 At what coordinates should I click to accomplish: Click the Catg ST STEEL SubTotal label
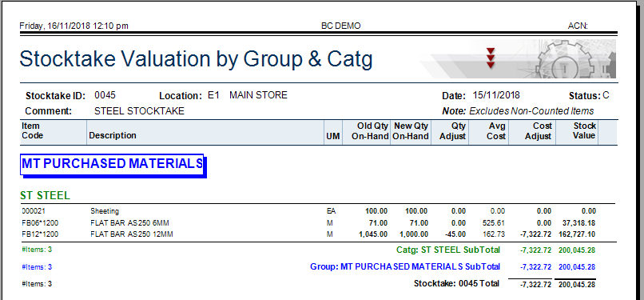click(x=448, y=250)
